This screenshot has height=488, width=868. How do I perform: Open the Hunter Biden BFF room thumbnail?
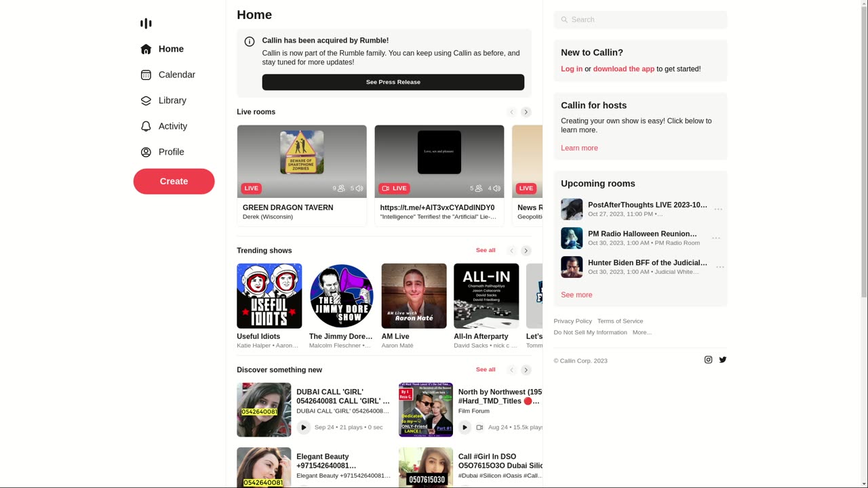572,267
